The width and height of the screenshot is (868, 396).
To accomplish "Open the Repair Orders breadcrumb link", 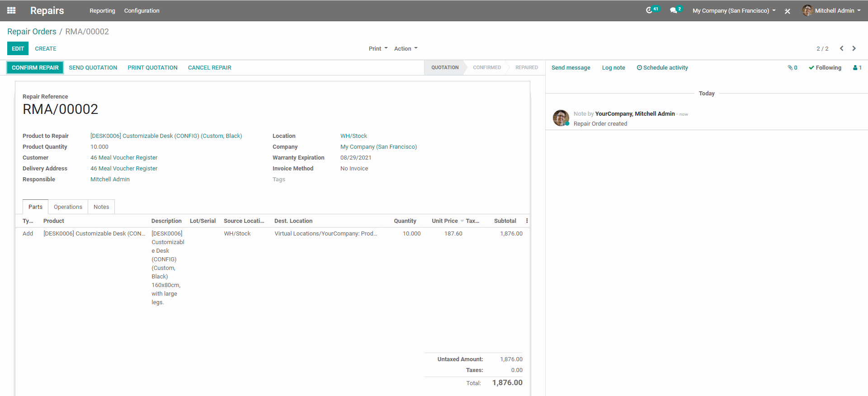I will [x=32, y=31].
